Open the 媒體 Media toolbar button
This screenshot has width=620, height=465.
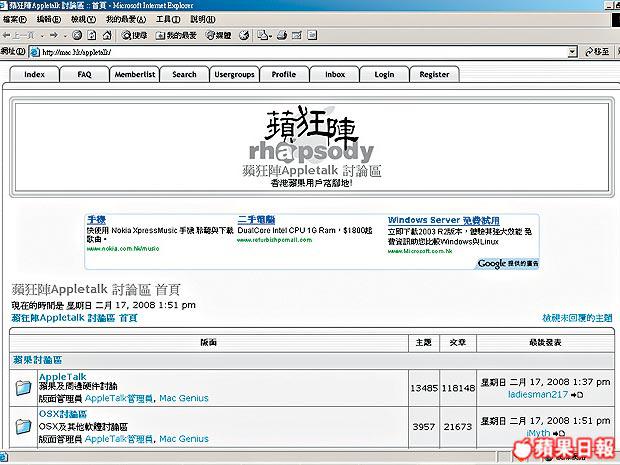[218, 36]
